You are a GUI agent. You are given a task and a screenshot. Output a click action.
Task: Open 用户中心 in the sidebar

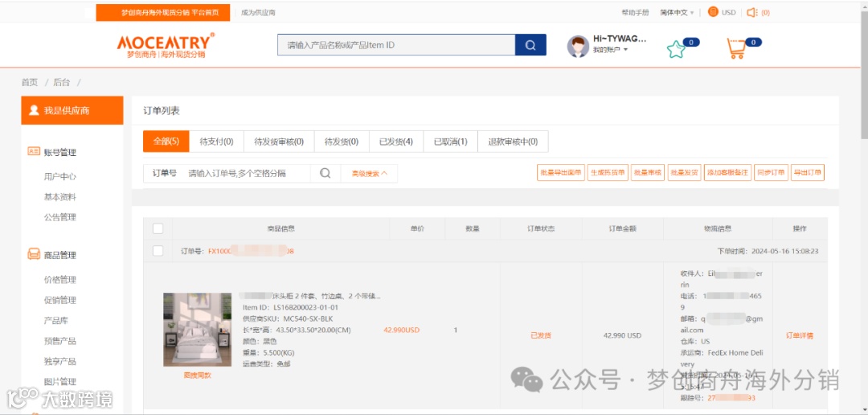click(60, 176)
